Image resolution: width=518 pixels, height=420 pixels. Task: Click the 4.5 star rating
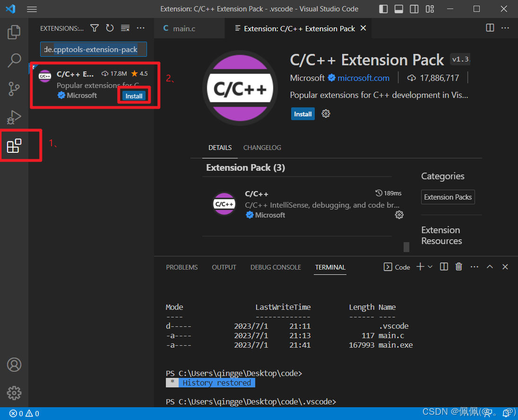pos(139,73)
